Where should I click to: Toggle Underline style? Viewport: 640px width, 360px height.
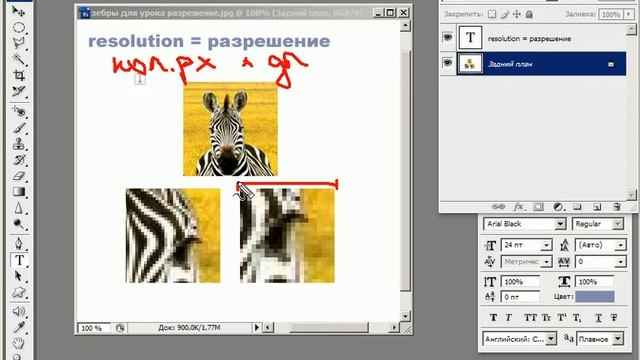coord(598,317)
